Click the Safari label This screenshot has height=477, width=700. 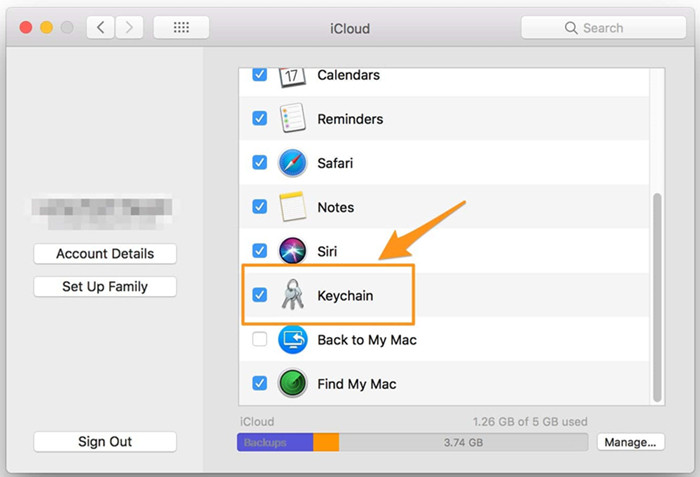(335, 163)
